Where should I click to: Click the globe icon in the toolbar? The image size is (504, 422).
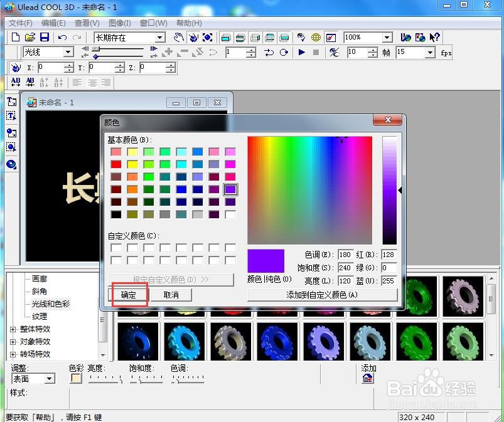pyautogui.click(x=316, y=38)
